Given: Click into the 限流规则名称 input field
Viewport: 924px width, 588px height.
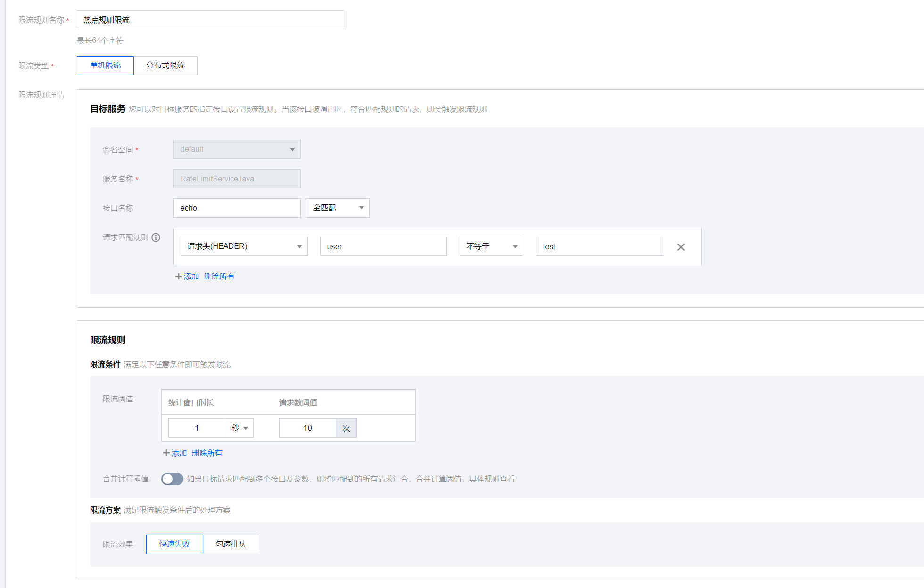Looking at the screenshot, I should [210, 20].
